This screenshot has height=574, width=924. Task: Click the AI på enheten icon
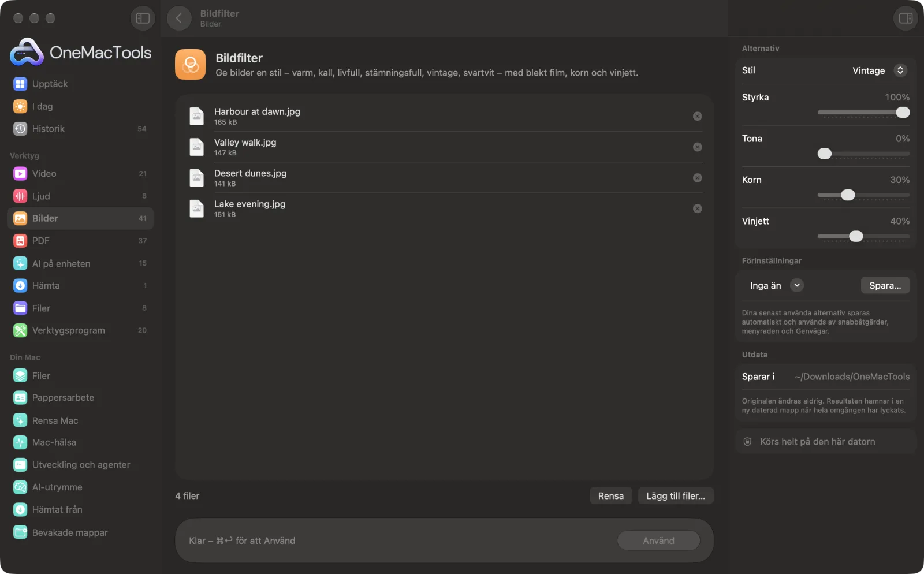20,263
